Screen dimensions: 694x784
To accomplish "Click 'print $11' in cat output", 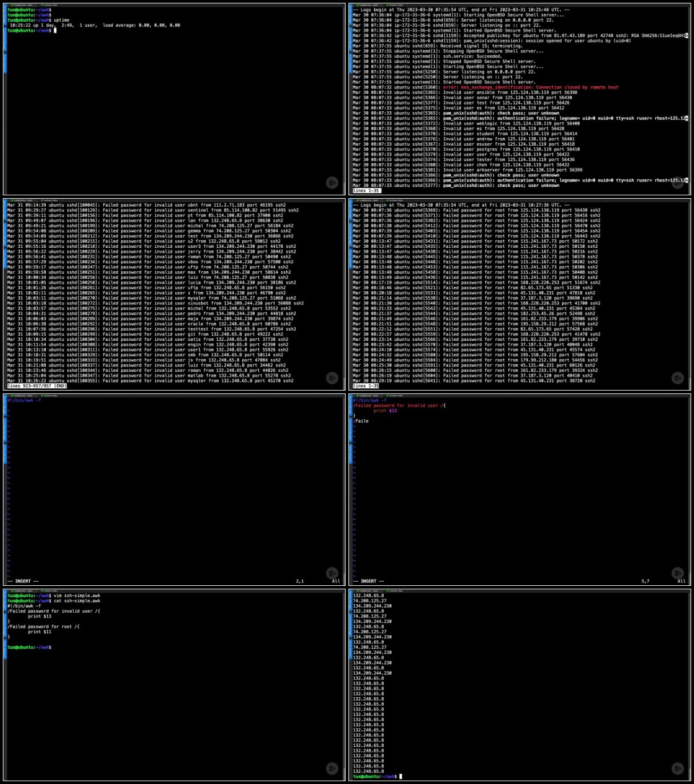I will coord(39,632).
